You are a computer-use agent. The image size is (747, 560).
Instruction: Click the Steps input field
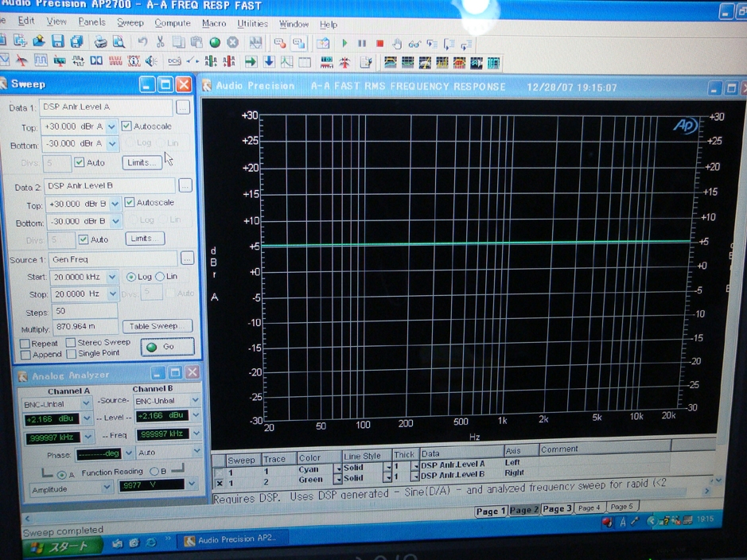click(x=85, y=312)
